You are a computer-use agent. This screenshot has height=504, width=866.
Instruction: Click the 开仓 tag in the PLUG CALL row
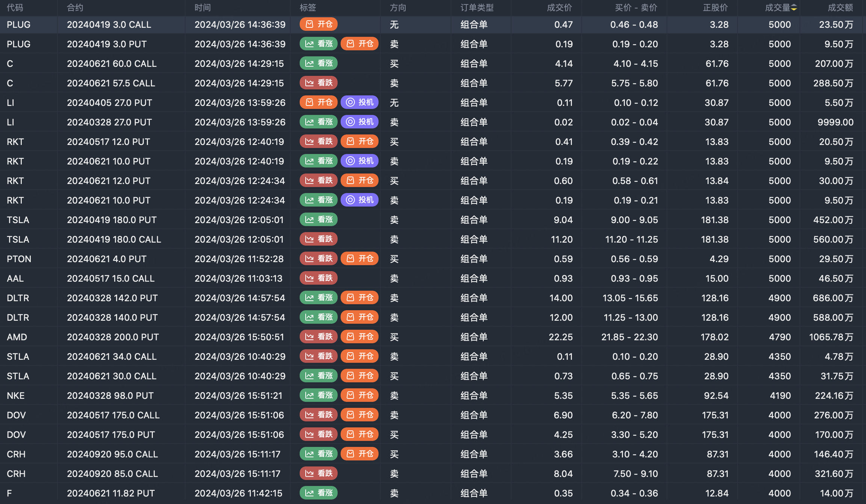click(x=318, y=24)
